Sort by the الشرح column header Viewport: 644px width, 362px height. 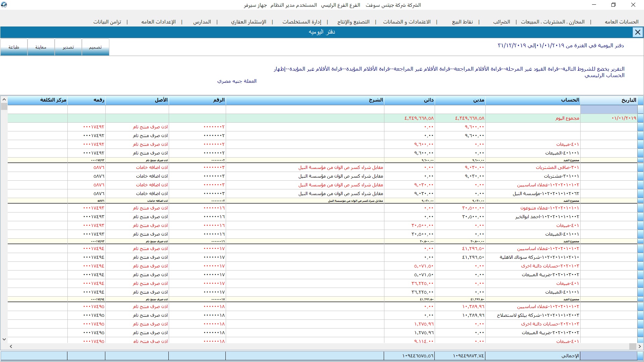coord(305,100)
